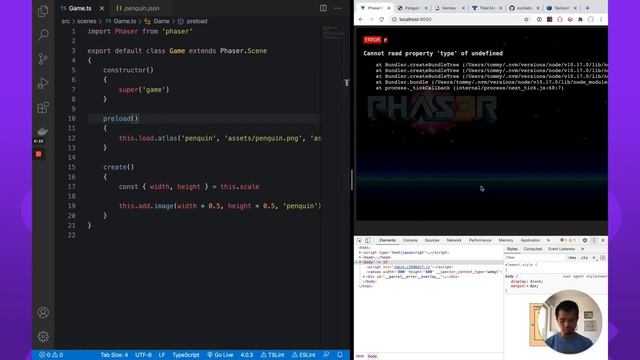This screenshot has width=640, height=360.
Task: Close the DevTools panel
Action: coord(603,240)
